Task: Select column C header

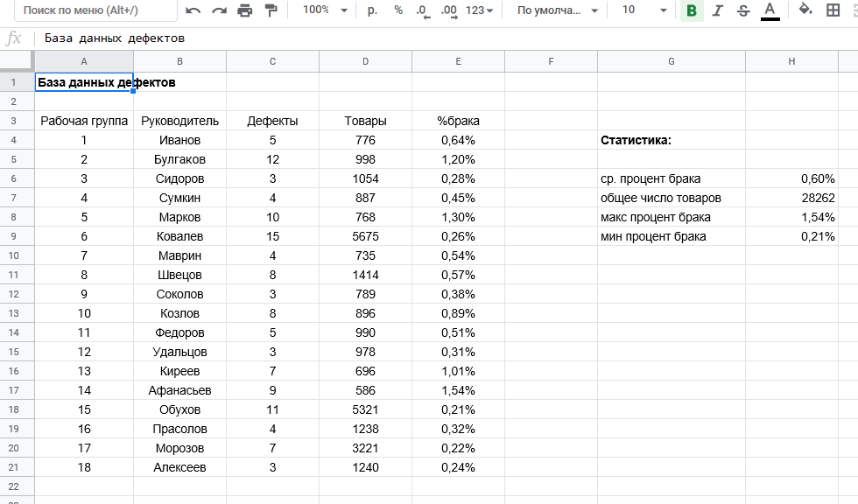Action: (x=272, y=62)
